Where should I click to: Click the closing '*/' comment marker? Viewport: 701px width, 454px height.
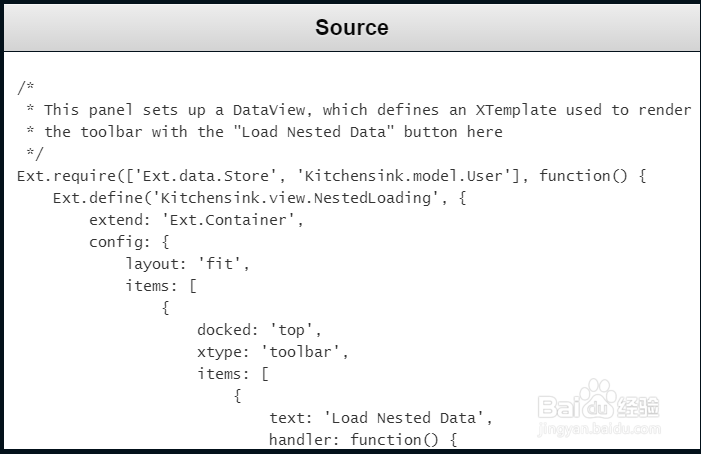pos(35,154)
